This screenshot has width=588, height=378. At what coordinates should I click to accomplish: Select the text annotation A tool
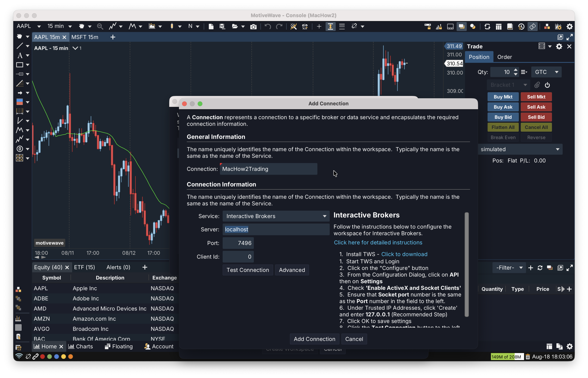point(20,55)
